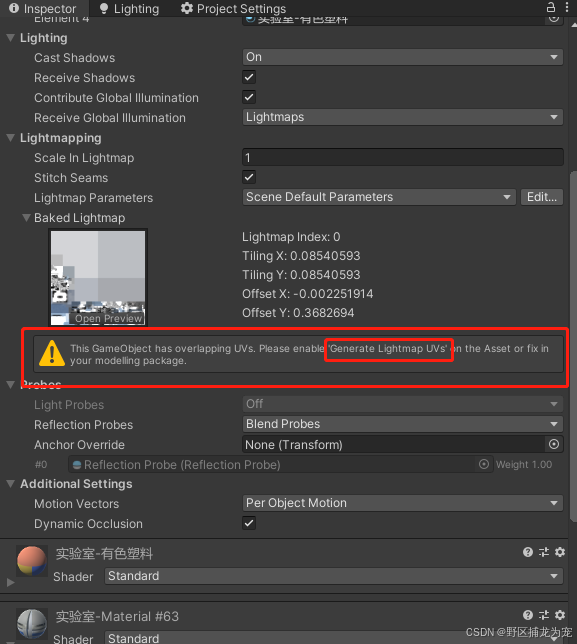
Task: Collapse the Lightmapping section
Action: 11,138
